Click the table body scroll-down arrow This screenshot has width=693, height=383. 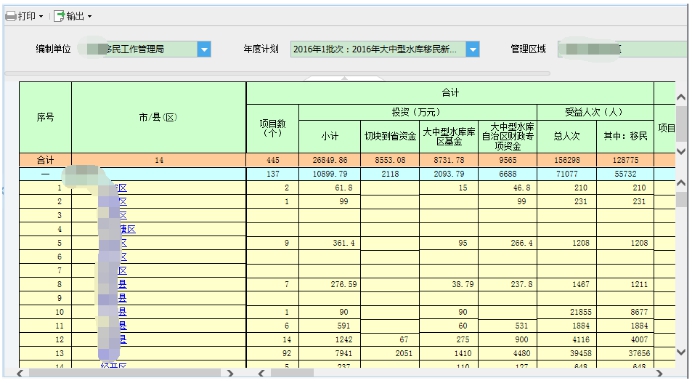point(681,352)
